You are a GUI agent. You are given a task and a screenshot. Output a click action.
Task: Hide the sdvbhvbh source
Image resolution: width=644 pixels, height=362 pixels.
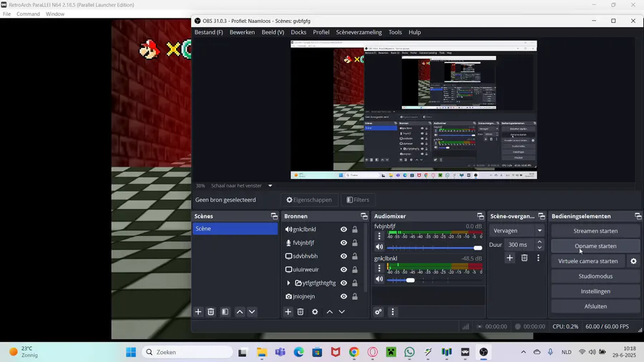click(x=343, y=256)
